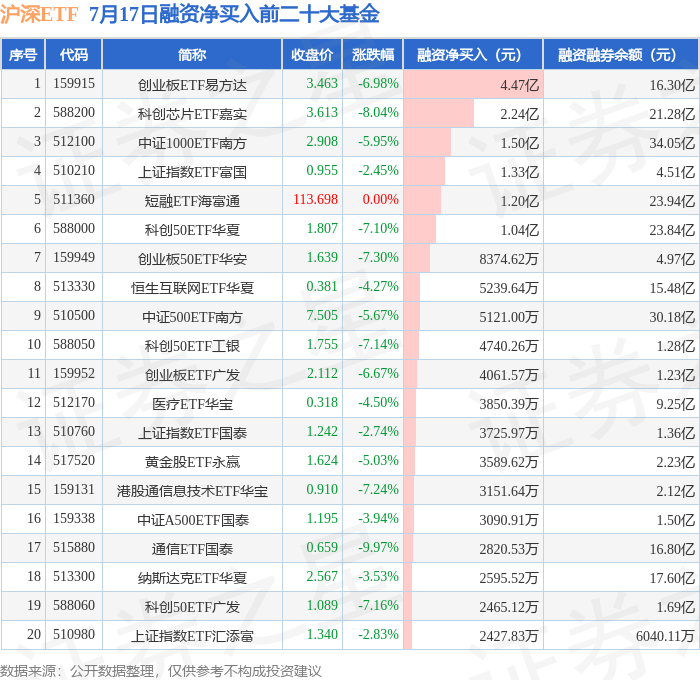
Task: Click fund name 港股通信息技术ETF华宝
Action: [192, 491]
